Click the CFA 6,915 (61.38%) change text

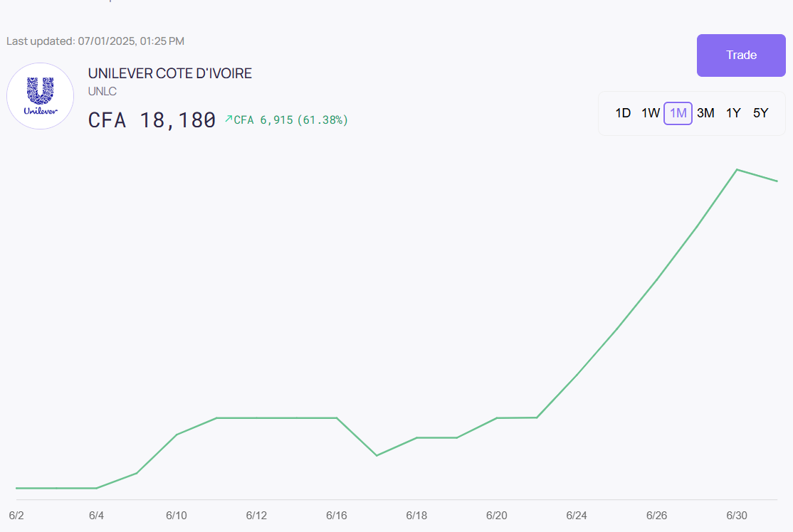click(290, 120)
